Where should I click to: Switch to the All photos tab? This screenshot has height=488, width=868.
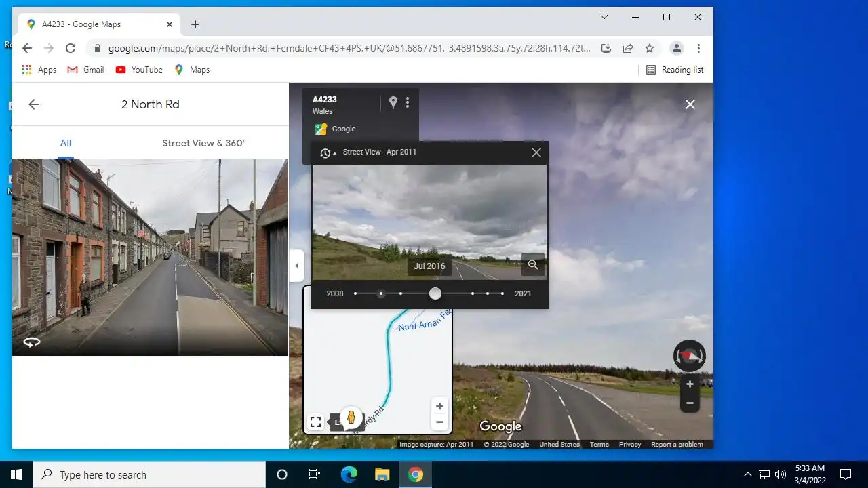pyautogui.click(x=65, y=143)
